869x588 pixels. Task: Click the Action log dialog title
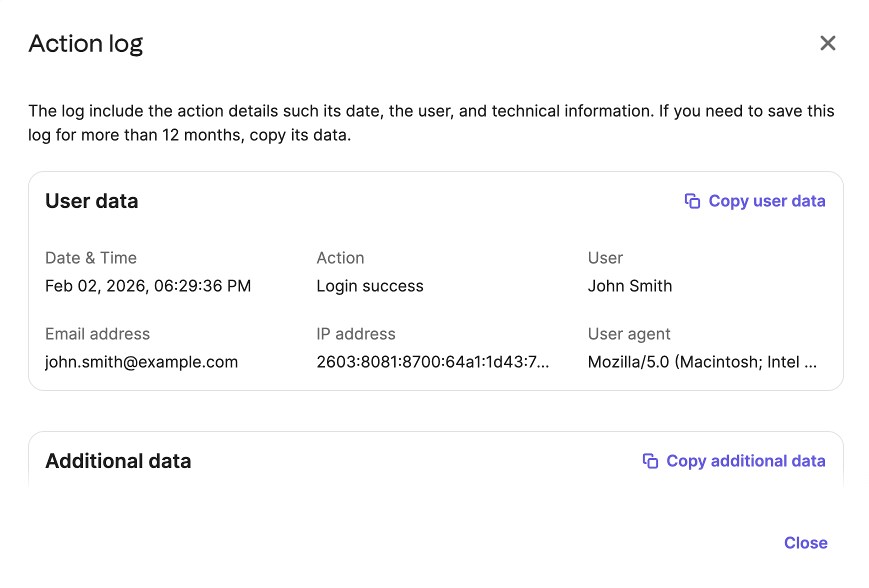tap(85, 43)
